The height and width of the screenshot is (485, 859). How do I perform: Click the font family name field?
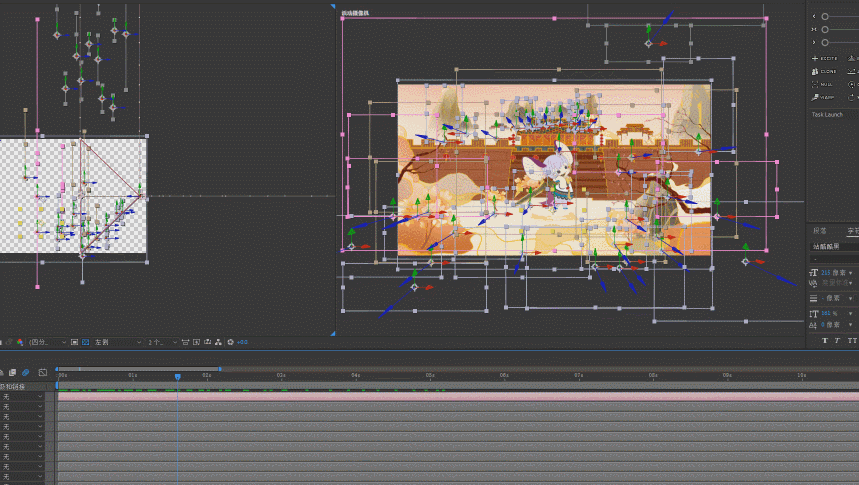coord(834,247)
